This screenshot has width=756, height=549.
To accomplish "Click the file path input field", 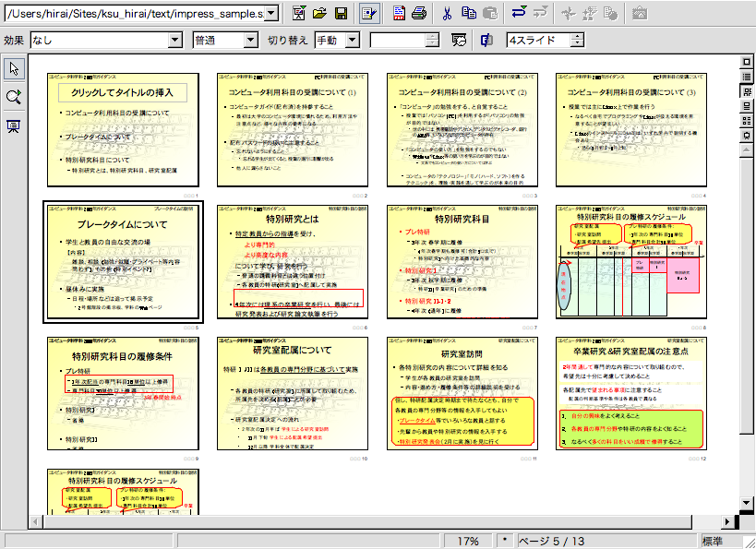I will (136, 14).
